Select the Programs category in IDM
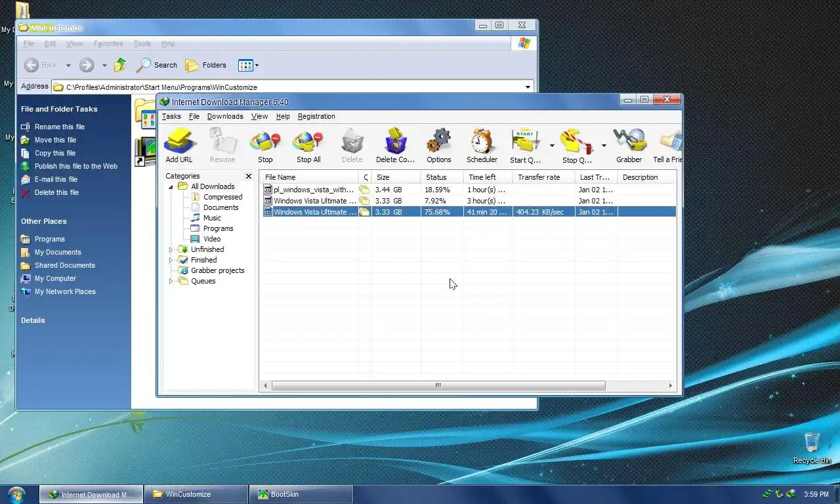The height and width of the screenshot is (504, 840). click(218, 228)
